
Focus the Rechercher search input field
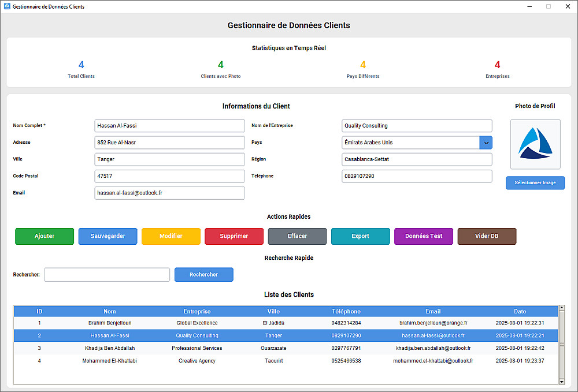[107, 275]
